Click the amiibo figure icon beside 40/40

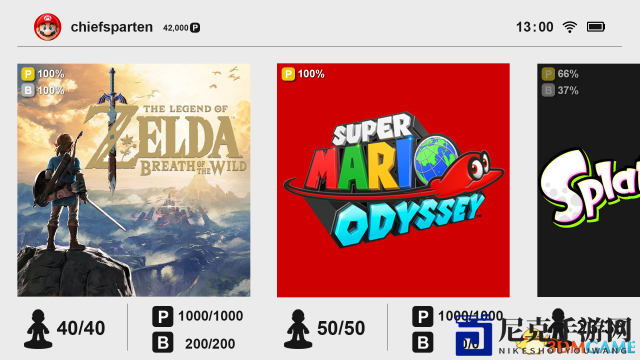click(38, 329)
